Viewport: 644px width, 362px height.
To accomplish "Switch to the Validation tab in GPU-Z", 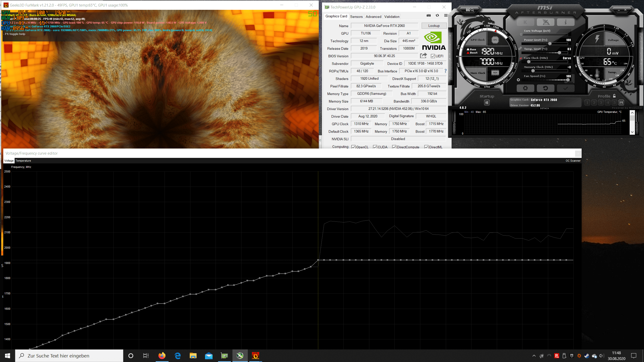I will tap(392, 17).
